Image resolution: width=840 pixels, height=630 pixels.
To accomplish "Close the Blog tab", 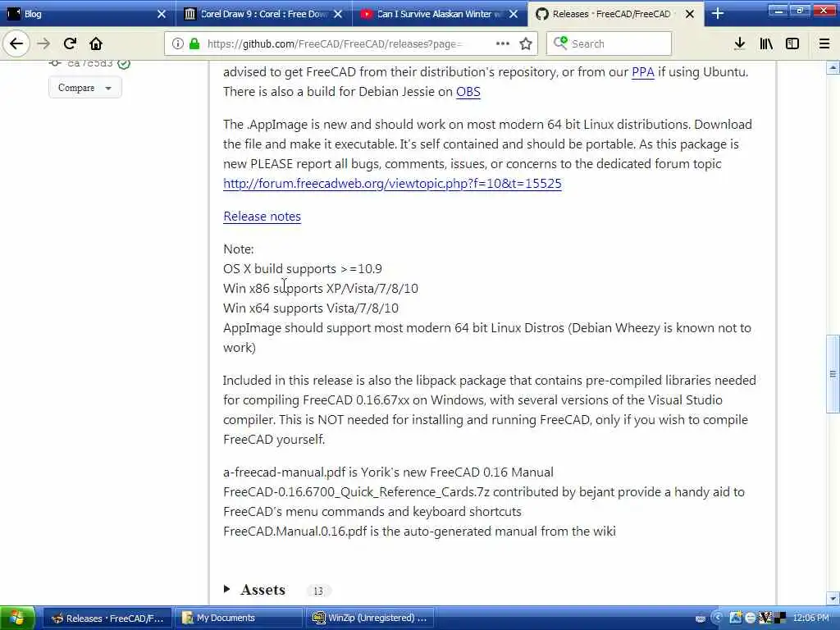I will point(162,14).
